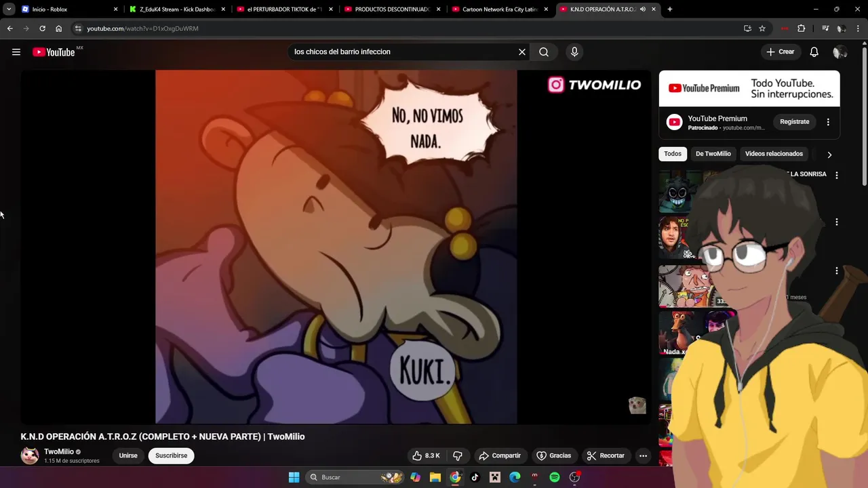Open the TwoMilio channel name link
This screenshot has height=488, width=868.
(59, 451)
